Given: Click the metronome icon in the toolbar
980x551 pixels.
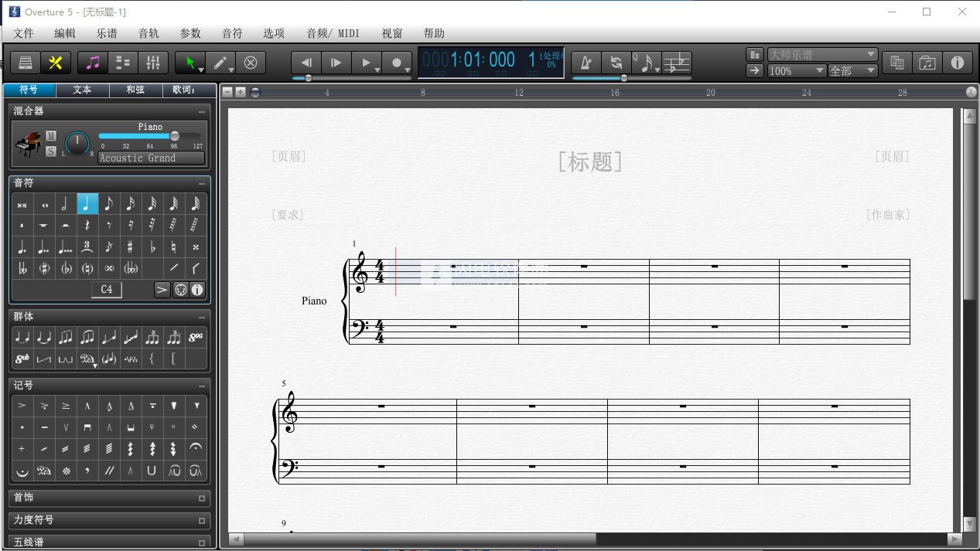Looking at the screenshot, I should point(586,63).
